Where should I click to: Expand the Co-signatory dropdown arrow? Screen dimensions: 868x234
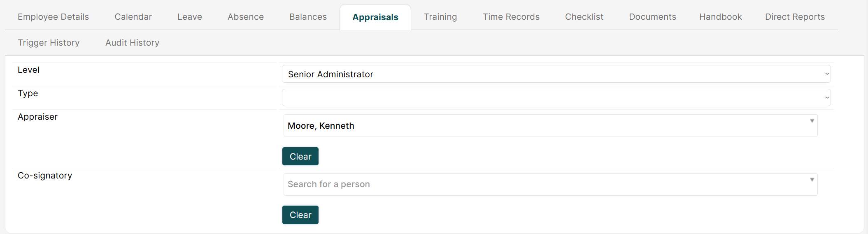tap(812, 180)
